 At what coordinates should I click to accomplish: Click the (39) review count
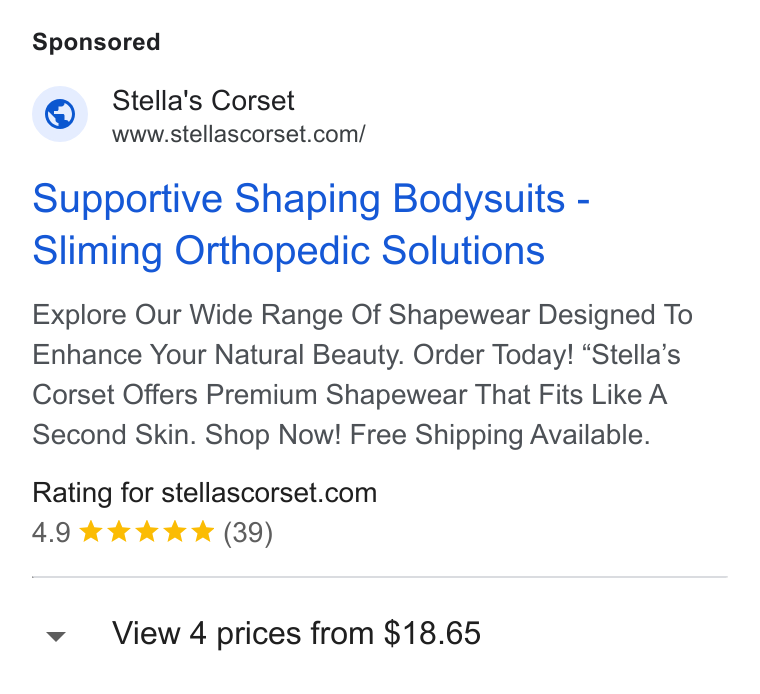coord(248,533)
